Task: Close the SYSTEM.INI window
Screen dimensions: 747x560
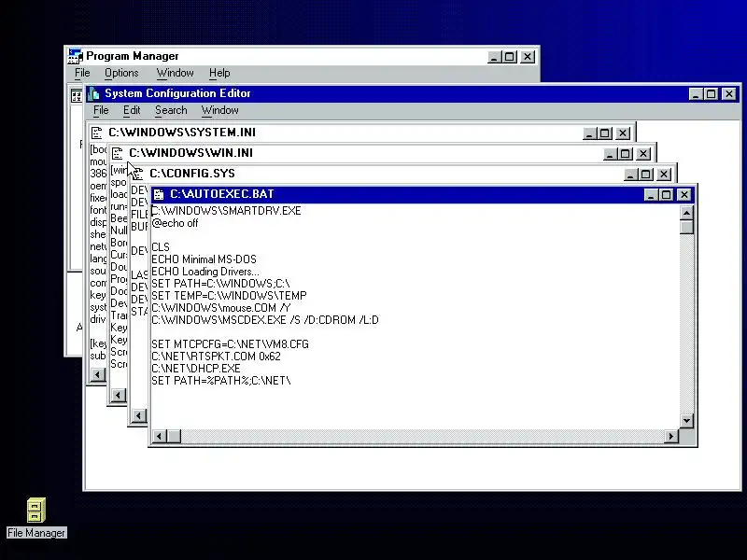Action: tap(623, 133)
